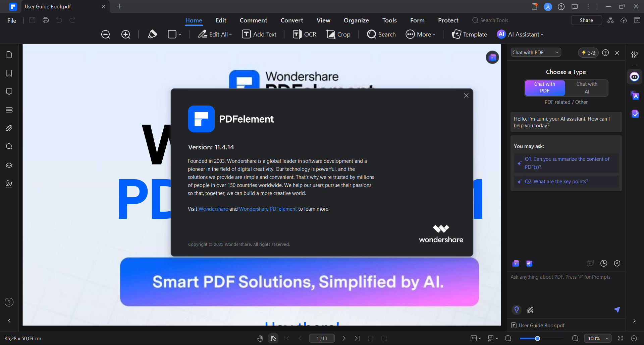Viewport: 644px width, 345px height.
Task: Click the Zoom In magnifier in toolbar
Action: (x=126, y=34)
